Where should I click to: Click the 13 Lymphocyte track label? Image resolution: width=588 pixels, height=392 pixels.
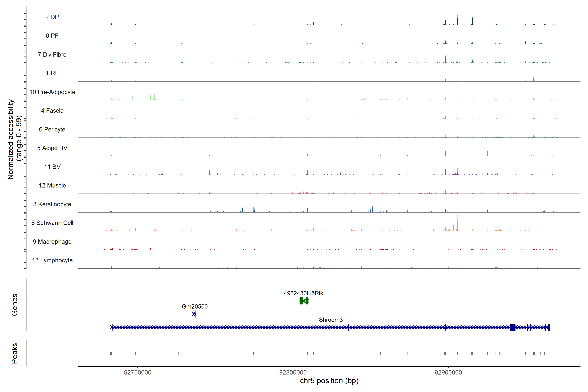pyautogui.click(x=52, y=260)
